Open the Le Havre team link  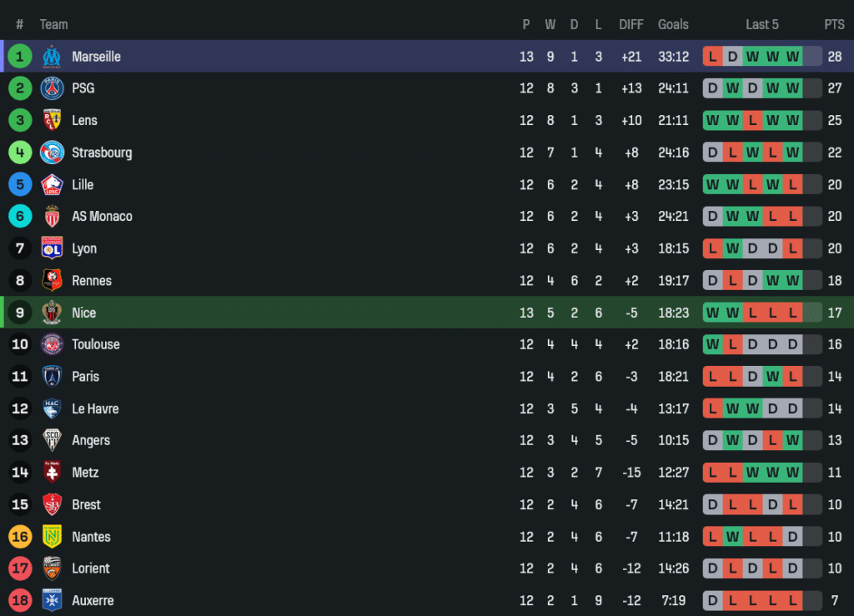[x=95, y=408]
